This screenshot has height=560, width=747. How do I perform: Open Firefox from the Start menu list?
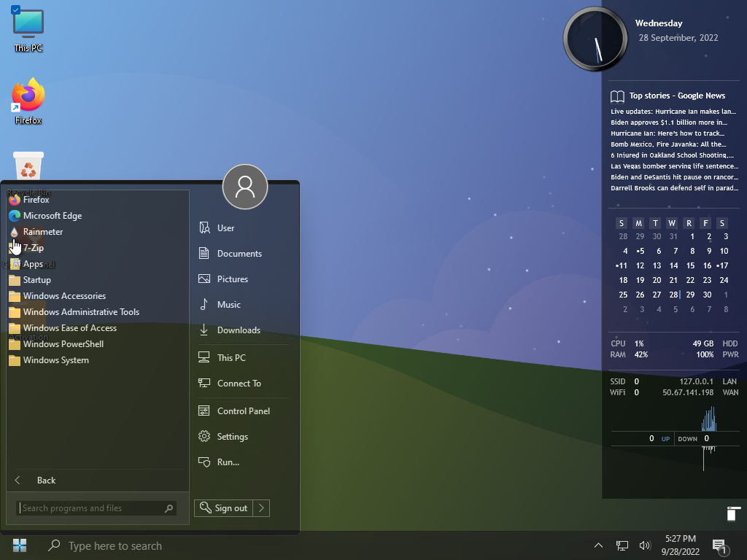click(36, 200)
